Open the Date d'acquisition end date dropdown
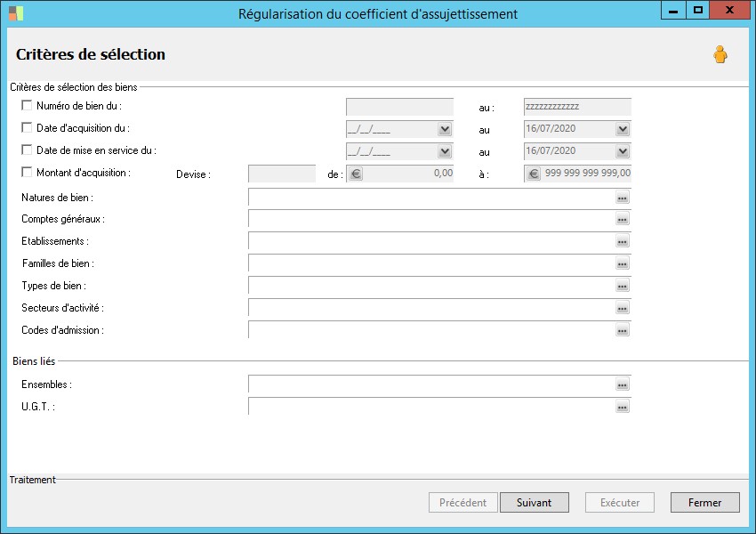The image size is (756, 534). pos(623,130)
